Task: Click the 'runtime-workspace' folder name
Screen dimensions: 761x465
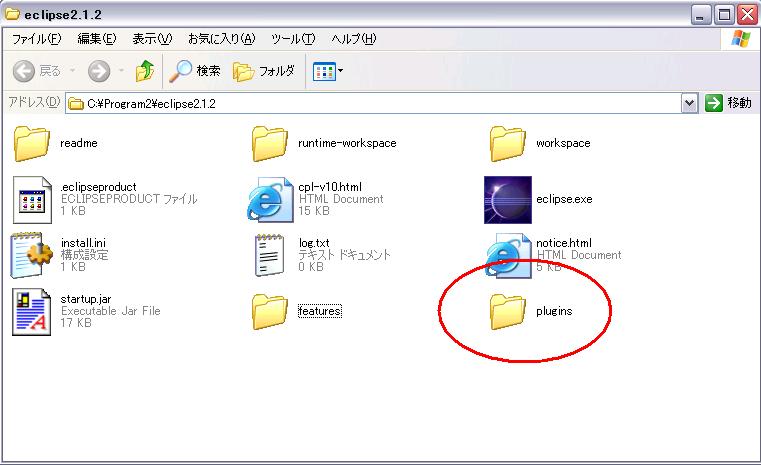Action: (x=347, y=143)
